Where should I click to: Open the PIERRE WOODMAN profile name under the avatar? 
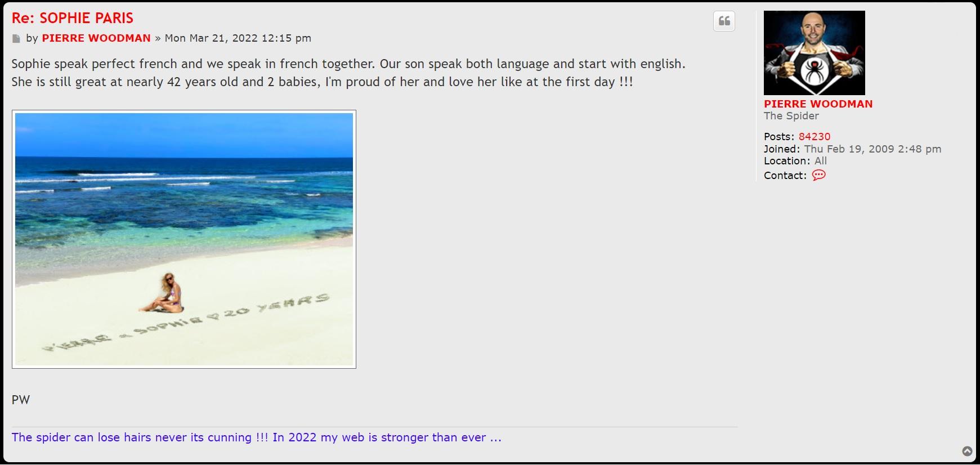[x=818, y=104]
